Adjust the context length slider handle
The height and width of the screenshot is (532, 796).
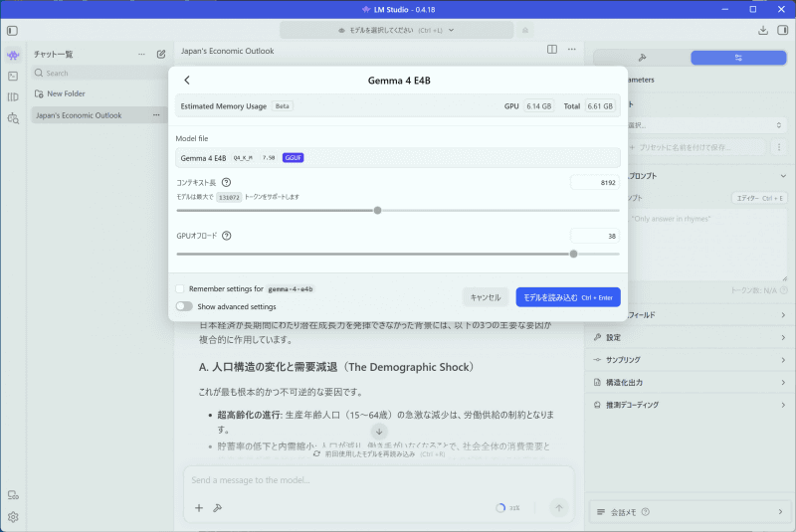pos(377,211)
